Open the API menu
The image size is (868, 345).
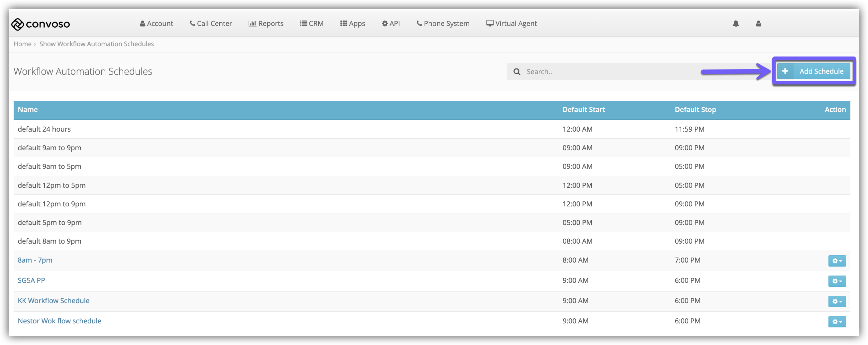click(390, 24)
